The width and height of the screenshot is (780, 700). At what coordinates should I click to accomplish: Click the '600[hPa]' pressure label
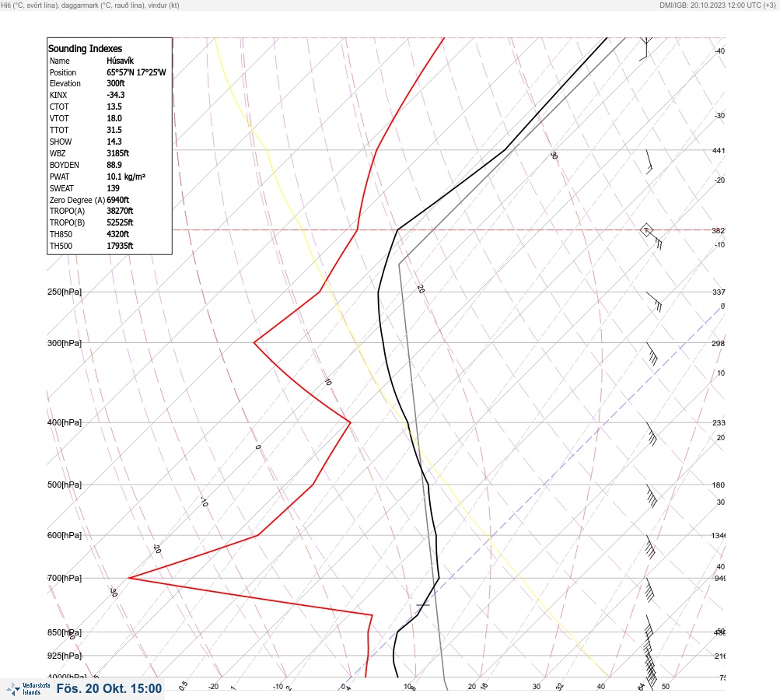[65, 535]
